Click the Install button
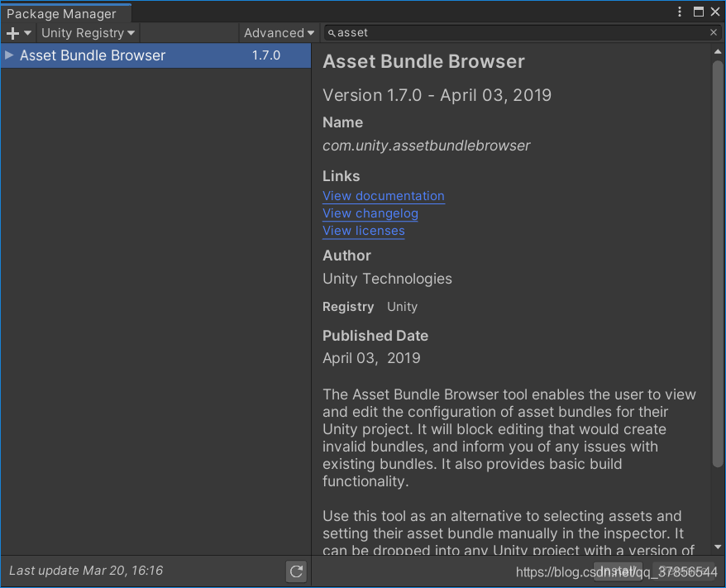This screenshot has width=726, height=588. pyautogui.click(x=619, y=571)
